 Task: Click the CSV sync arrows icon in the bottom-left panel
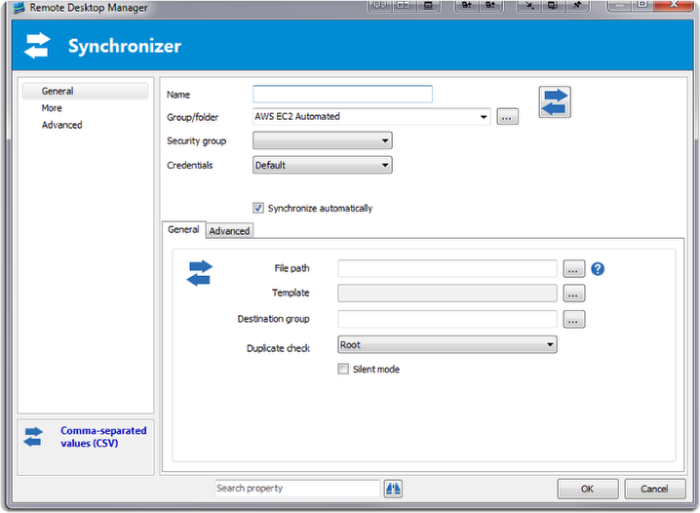pyautogui.click(x=33, y=437)
